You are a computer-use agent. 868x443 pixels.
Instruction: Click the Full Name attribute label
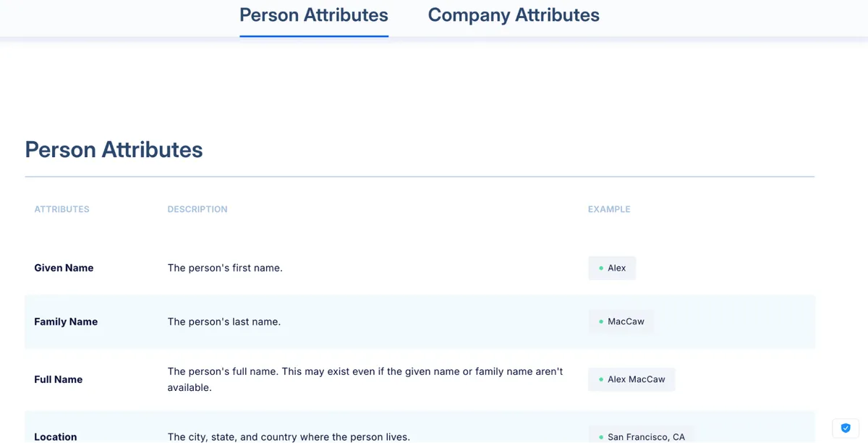(x=59, y=379)
